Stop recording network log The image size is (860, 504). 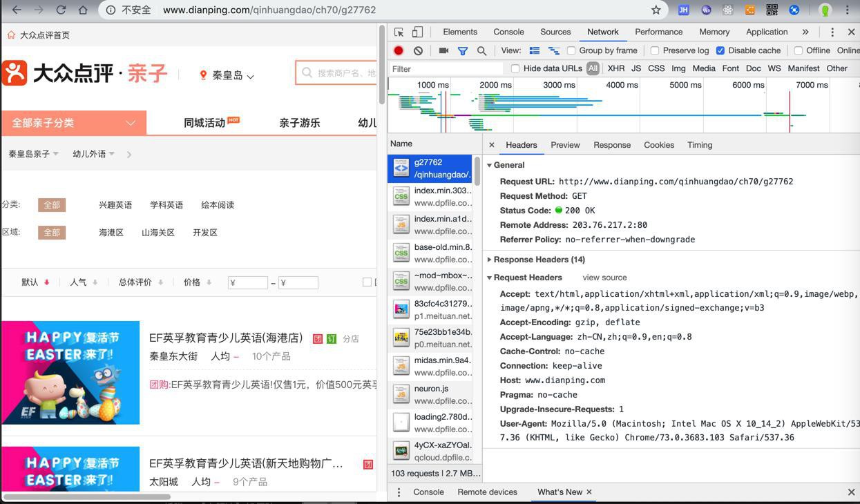[x=399, y=50]
